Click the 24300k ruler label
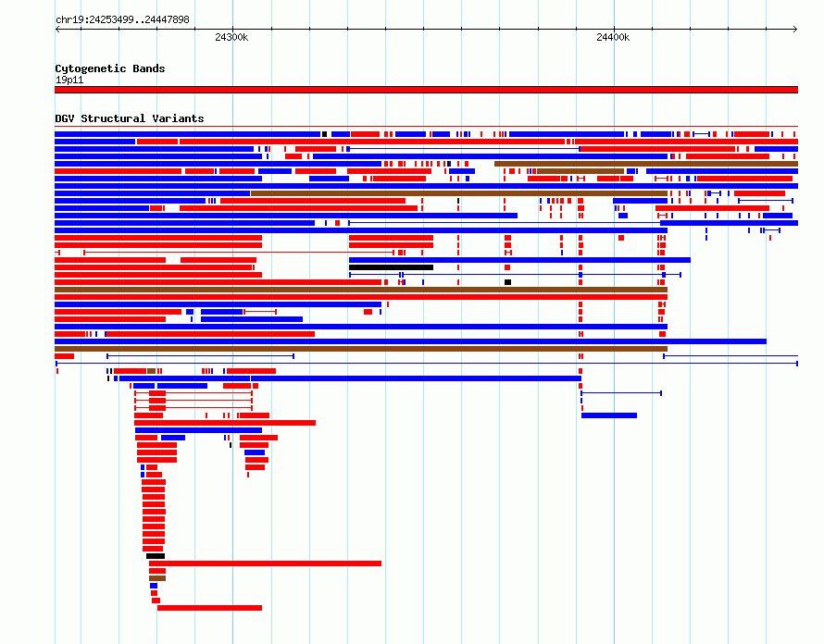 click(x=231, y=37)
